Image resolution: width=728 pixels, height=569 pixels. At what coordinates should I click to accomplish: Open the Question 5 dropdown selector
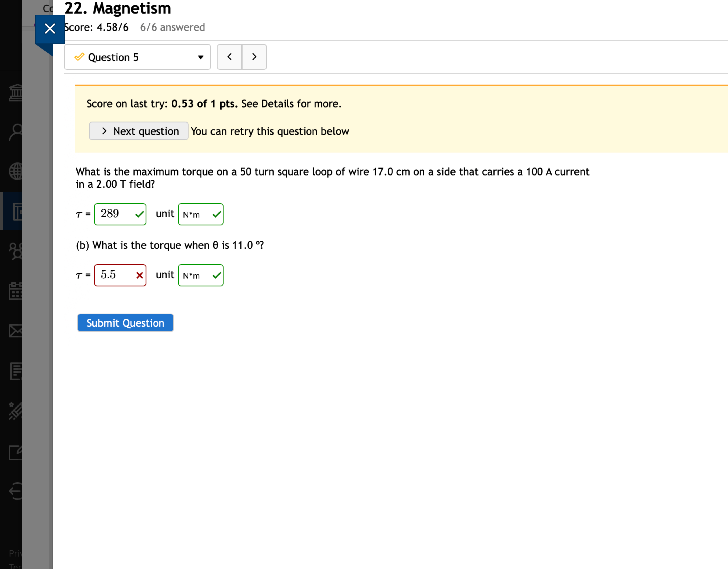pyautogui.click(x=137, y=57)
